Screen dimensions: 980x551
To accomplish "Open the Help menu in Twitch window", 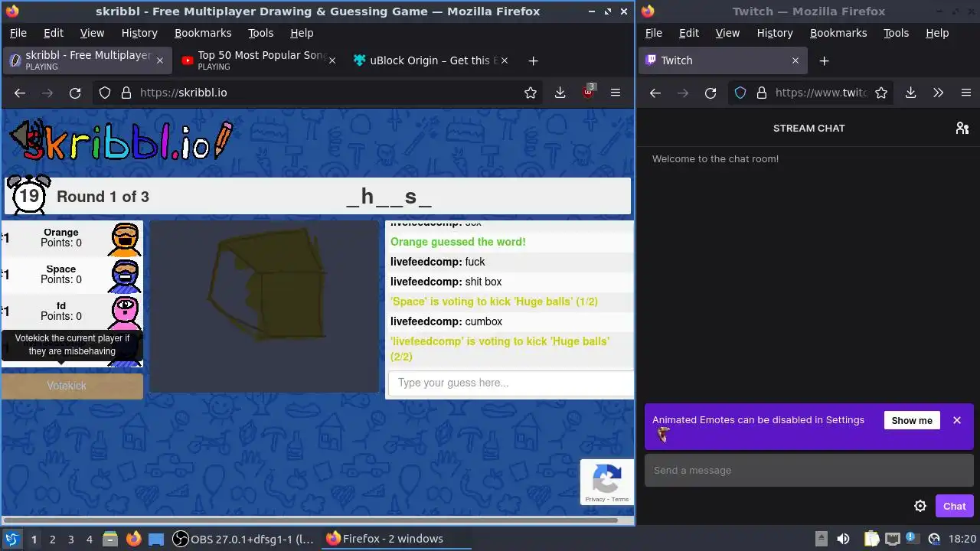I will [x=937, y=33].
